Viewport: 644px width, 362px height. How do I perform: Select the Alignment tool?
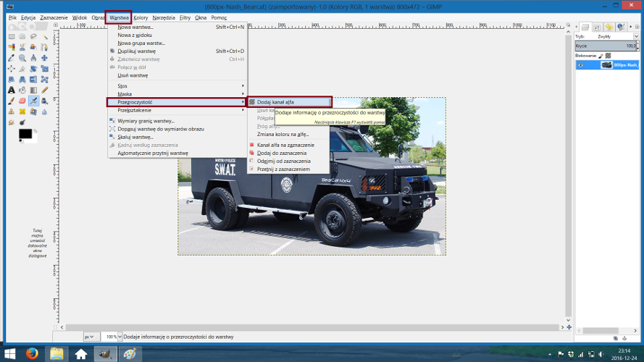[x=12, y=69]
